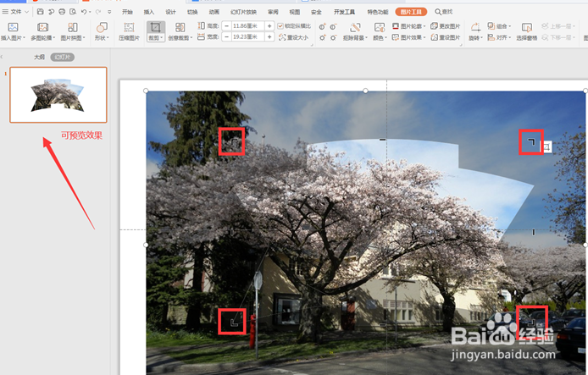The image size is (588, 375).
Task: Click the top-center handle of the picture
Action: pos(366,91)
